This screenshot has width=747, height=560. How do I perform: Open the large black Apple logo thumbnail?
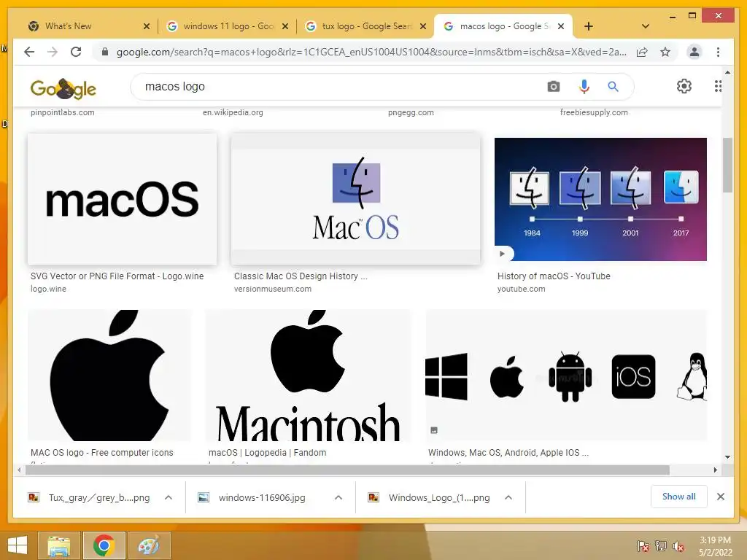109,376
